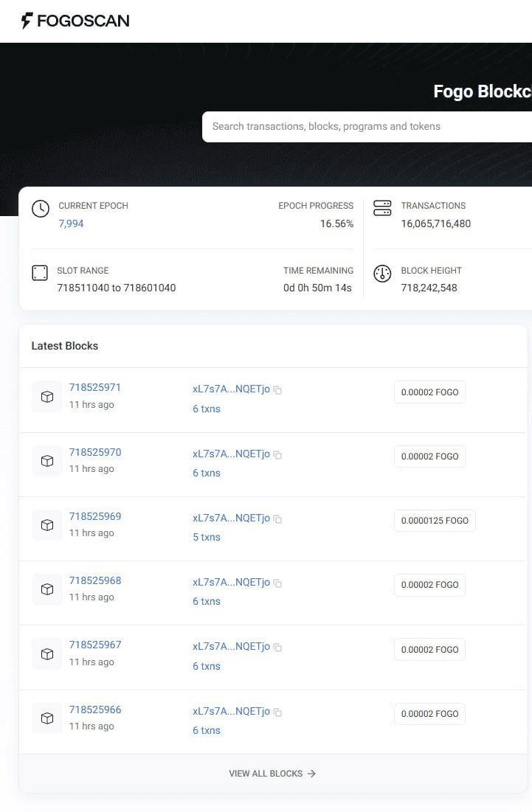This screenshot has height=812, width=532.
Task: View 6 txns of block 718525970
Action: coord(207,473)
